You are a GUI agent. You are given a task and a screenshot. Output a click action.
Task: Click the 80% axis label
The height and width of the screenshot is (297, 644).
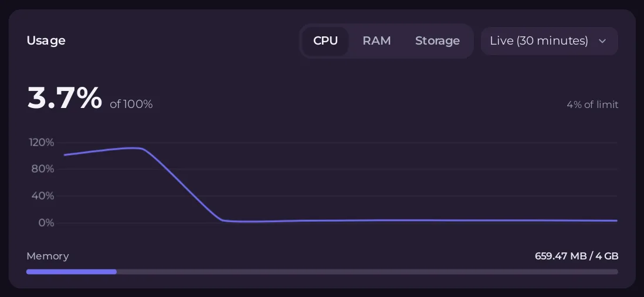click(43, 169)
